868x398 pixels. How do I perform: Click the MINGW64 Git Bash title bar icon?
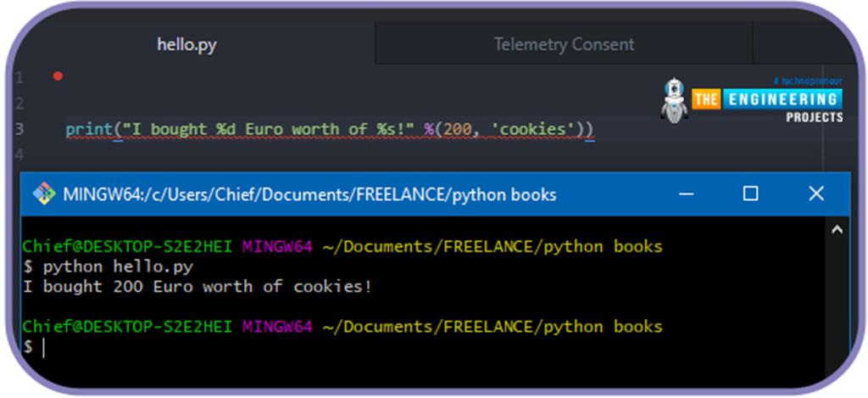(x=44, y=194)
